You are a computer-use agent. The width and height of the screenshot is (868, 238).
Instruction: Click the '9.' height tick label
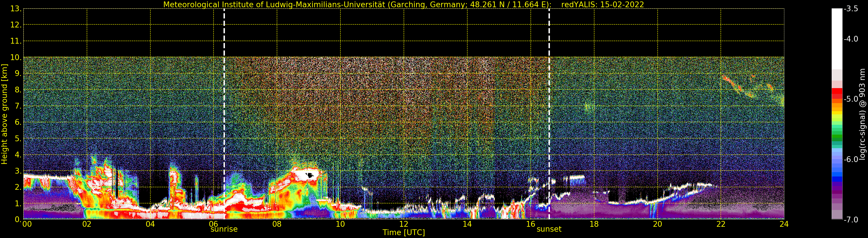click(x=18, y=74)
